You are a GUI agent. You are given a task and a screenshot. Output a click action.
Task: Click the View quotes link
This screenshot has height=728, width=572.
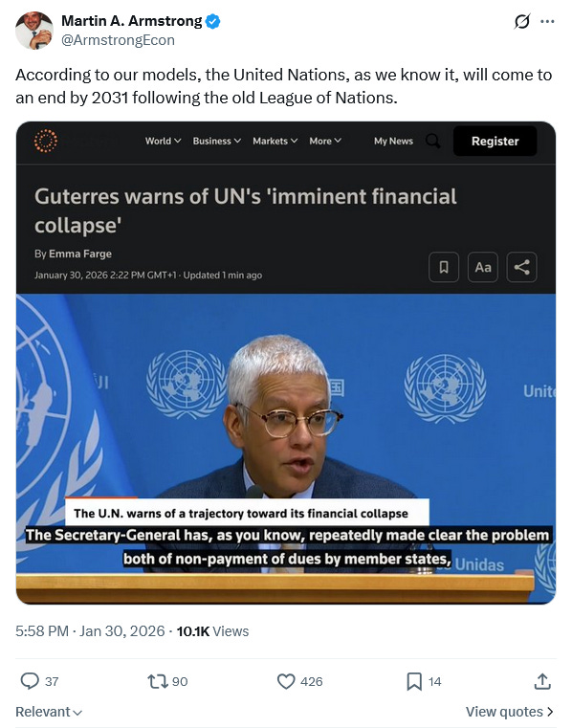[x=509, y=712]
